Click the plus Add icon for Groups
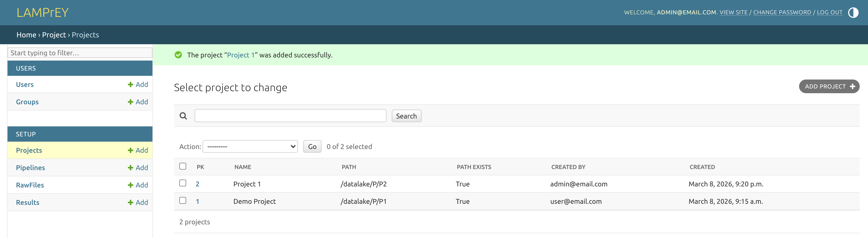The height and width of the screenshot is (238, 868). point(130,102)
